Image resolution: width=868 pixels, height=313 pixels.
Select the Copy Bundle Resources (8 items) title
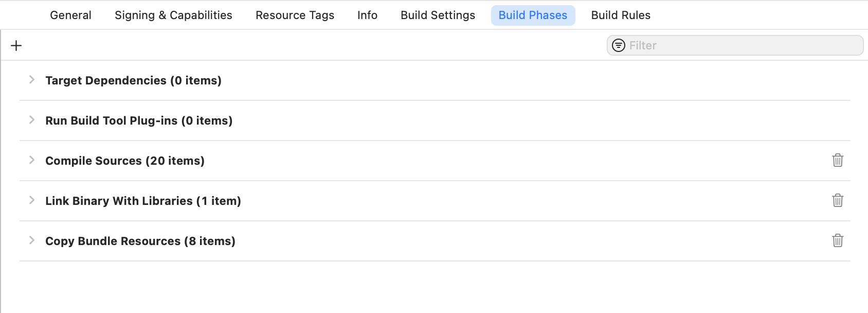point(140,241)
